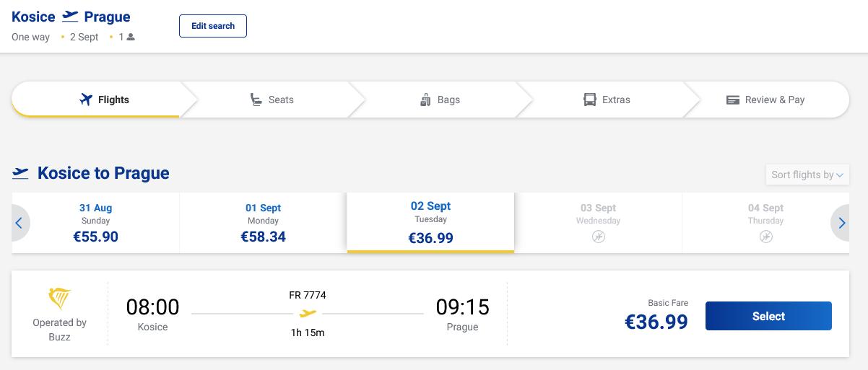
Task: Click the luggage icon in the Bags step
Action: click(425, 100)
